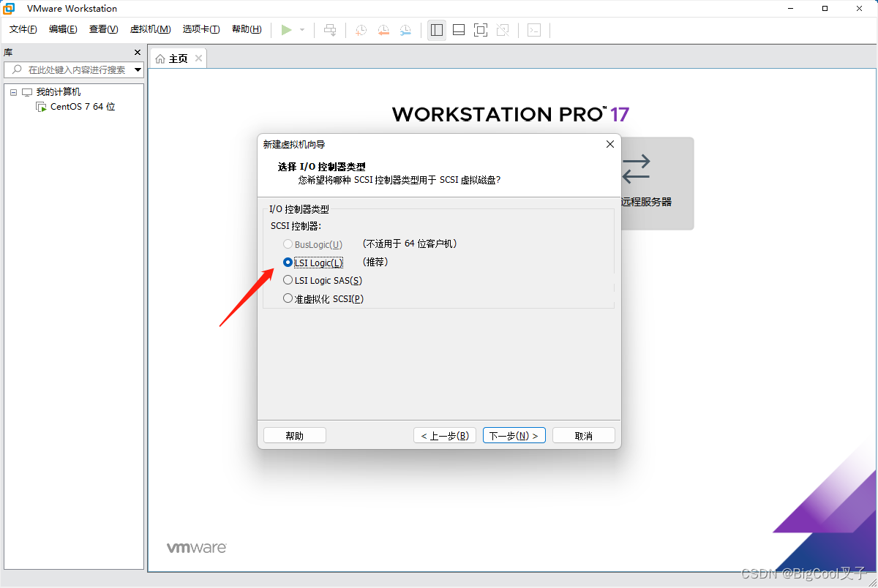878x588 pixels.
Task: Maximize the VMware Workstation window
Action: [825, 9]
